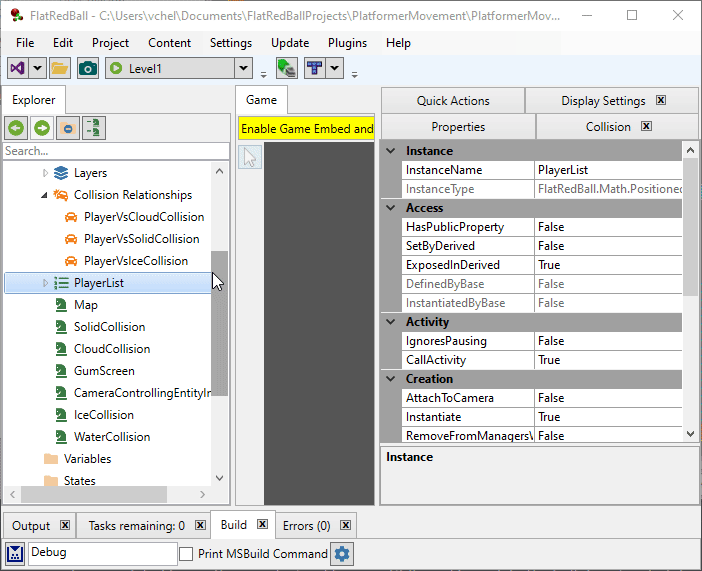Open the project folder icon
This screenshot has width=702, height=571.
[60, 68]
